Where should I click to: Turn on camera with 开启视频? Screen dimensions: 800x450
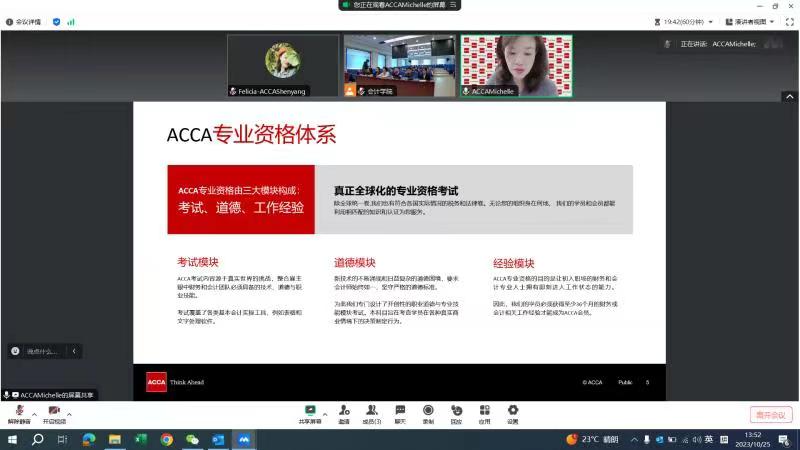pyautogui.click(x=53, y=413)
